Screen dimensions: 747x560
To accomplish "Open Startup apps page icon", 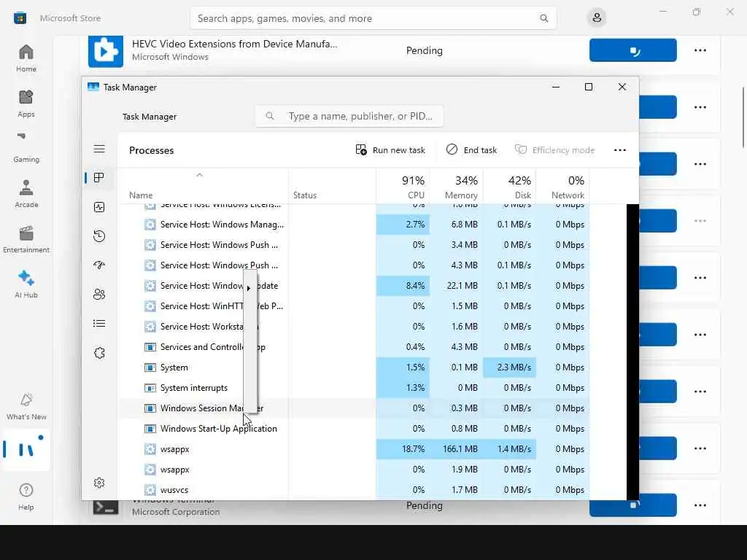I will pyautogui.click(x=99, y=265).
